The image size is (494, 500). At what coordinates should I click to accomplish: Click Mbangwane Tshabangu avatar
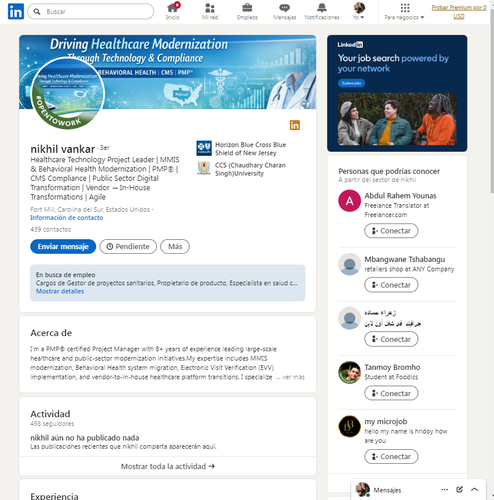pos(349,264)
